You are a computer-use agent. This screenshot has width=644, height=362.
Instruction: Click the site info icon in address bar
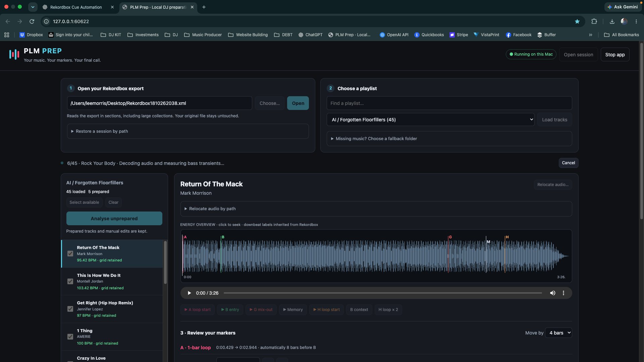(46, 21)
